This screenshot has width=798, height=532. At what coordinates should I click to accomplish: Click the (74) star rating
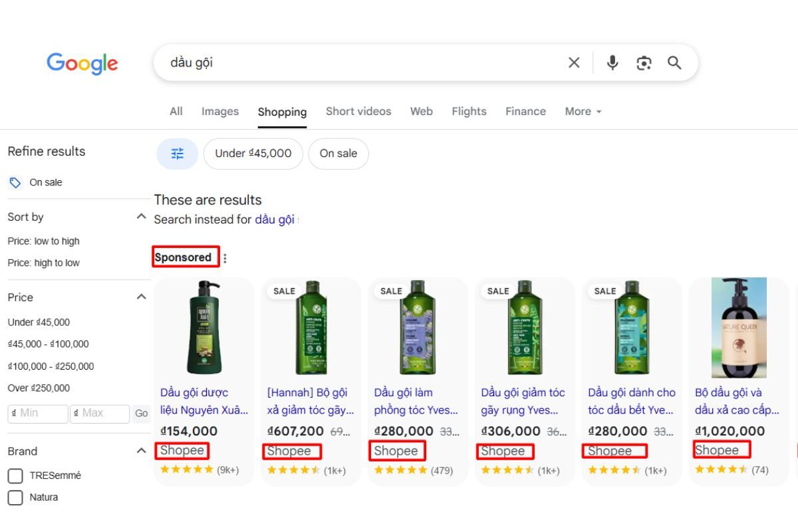[x=731, y=470]
